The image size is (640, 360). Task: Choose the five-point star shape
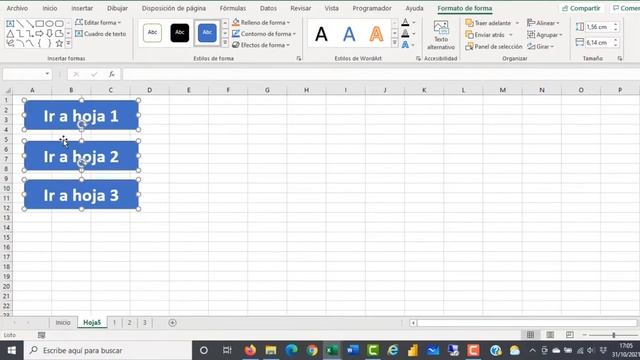[x=59, y=43]
